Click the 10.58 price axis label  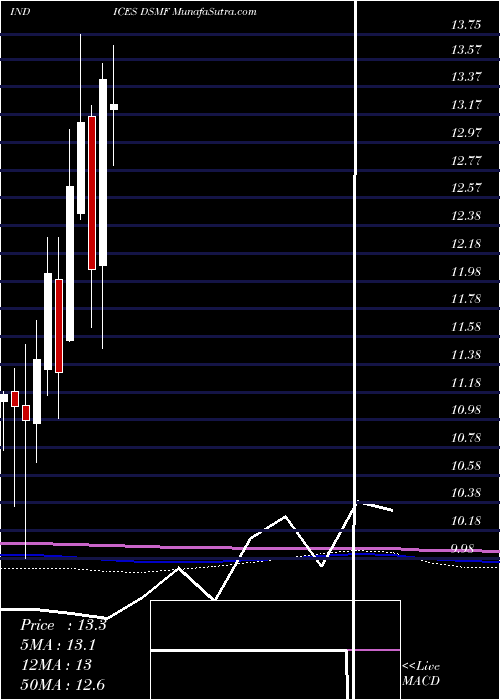[466, 466]
